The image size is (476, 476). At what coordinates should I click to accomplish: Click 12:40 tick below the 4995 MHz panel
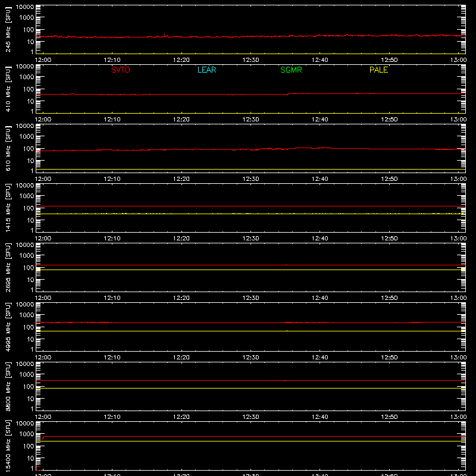320,358
